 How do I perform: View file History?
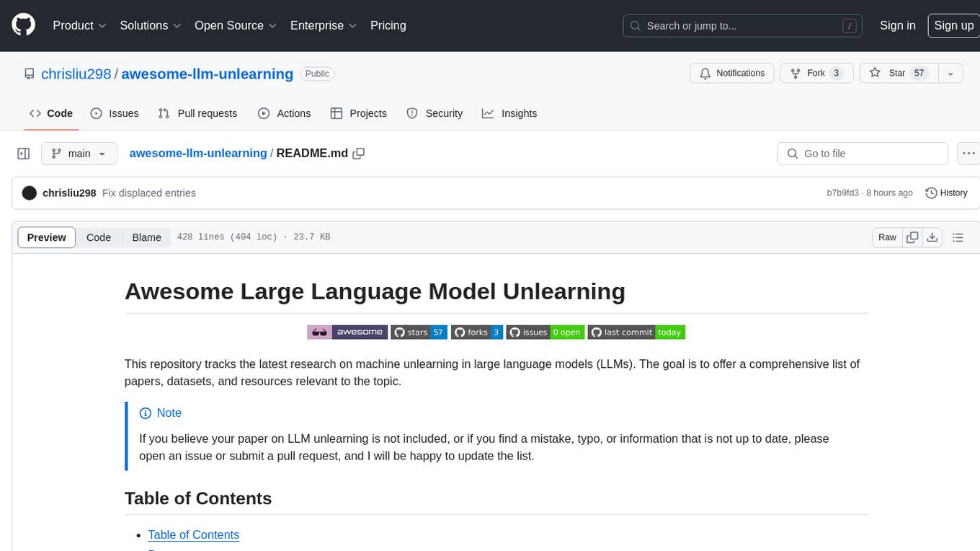[946, 193]
